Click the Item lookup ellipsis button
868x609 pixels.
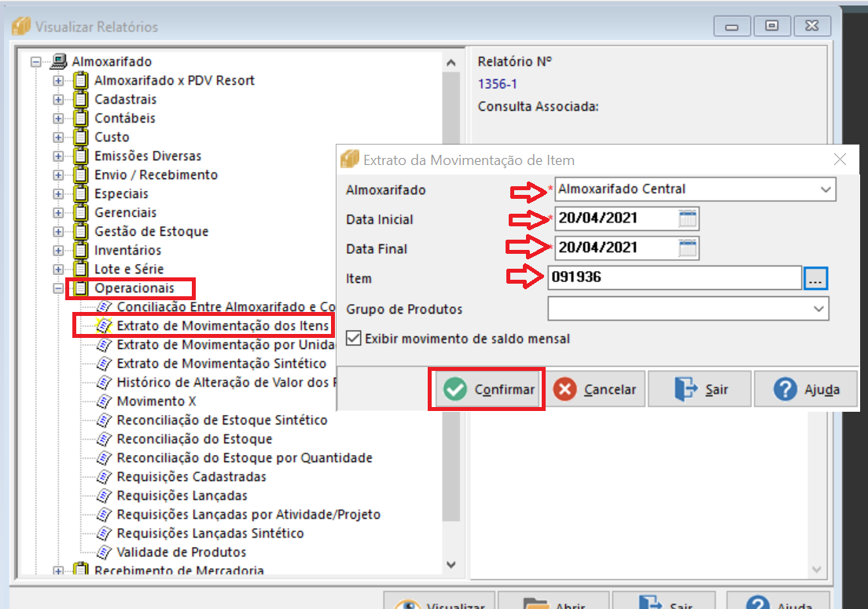point(815,277)
